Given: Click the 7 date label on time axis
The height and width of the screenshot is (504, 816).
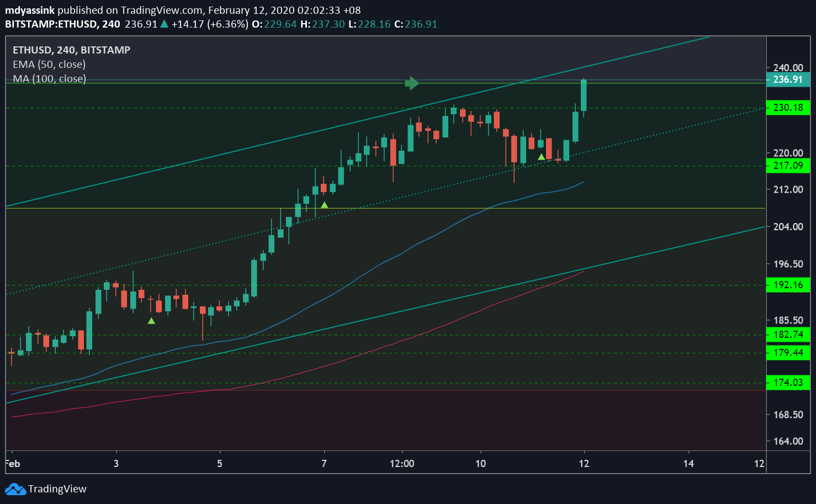Looking at the screenshot, I should click(324, 464).
